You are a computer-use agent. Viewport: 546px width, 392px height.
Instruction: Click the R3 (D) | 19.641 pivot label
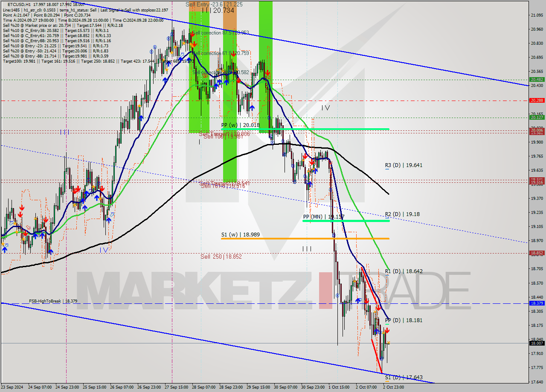point(404,165)
